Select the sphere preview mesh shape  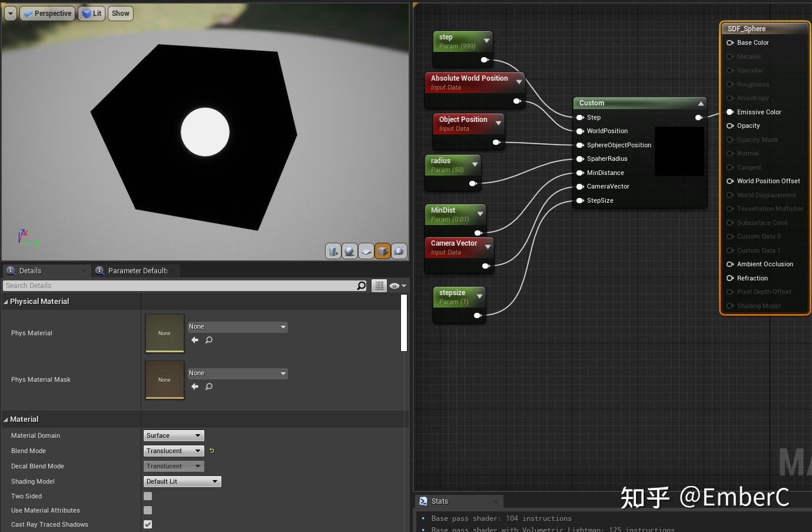coord(350,251)
